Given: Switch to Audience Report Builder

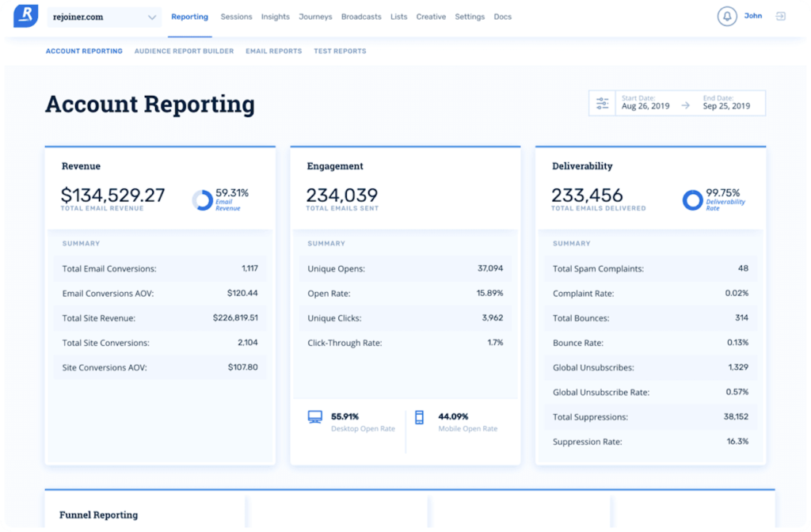Looking at the screenshot, I should [184, 51].
